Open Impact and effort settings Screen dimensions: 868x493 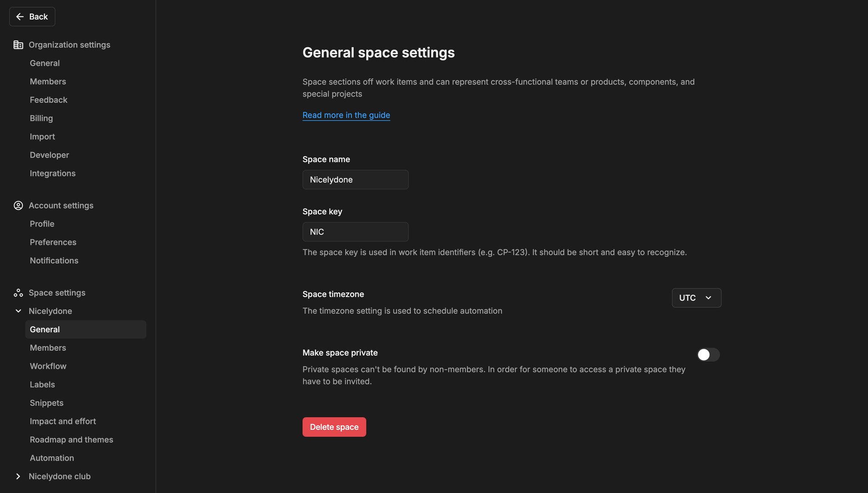63,421
